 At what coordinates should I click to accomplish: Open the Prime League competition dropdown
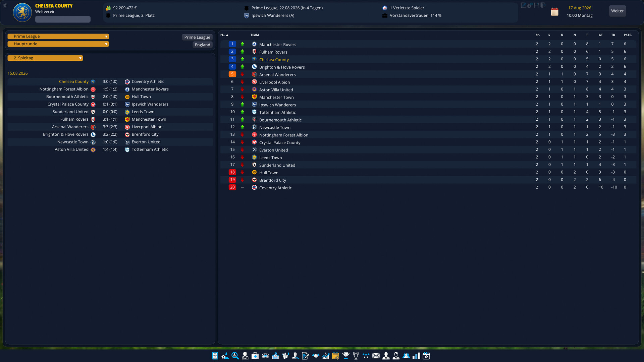[58, 37]
